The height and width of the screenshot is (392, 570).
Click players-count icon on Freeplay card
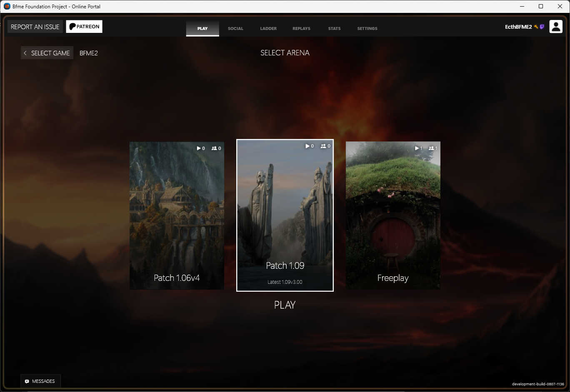coord(431,148)
